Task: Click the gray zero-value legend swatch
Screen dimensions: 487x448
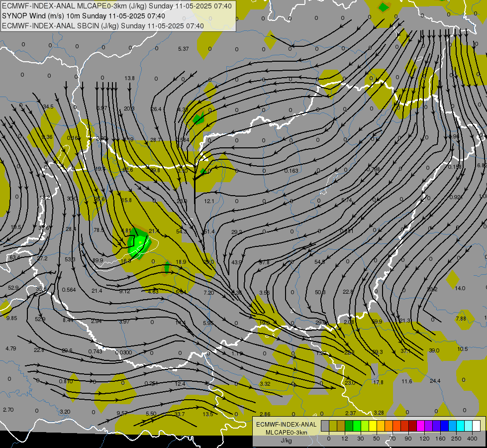Action: pyautogui.click(x=325, y=426)
